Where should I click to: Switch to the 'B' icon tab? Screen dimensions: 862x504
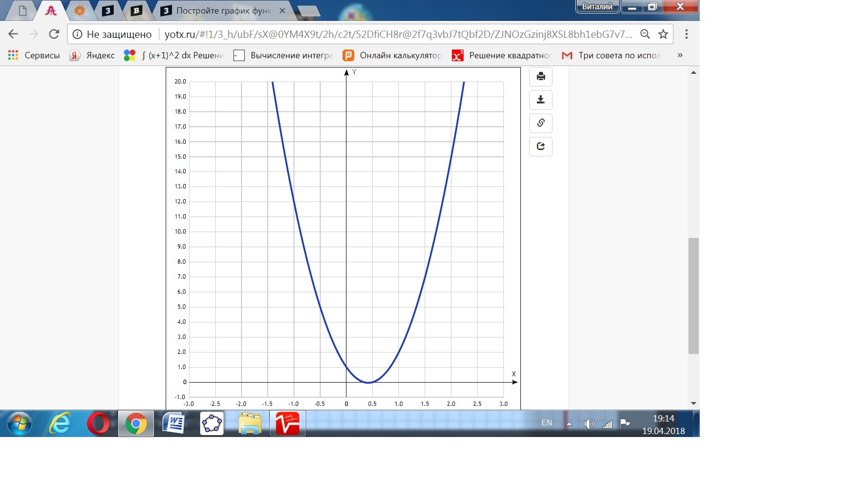(137, 10)
